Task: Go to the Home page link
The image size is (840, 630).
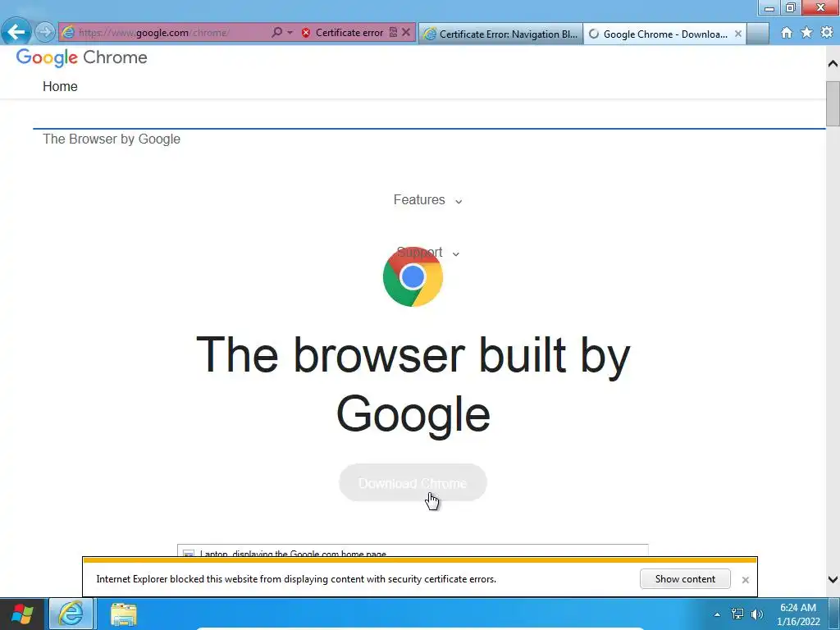Action: pos(60,87)
